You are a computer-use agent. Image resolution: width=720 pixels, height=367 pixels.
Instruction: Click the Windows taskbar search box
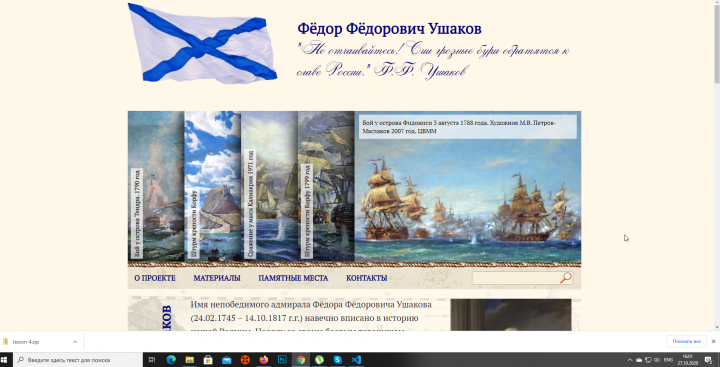(79, 360)
